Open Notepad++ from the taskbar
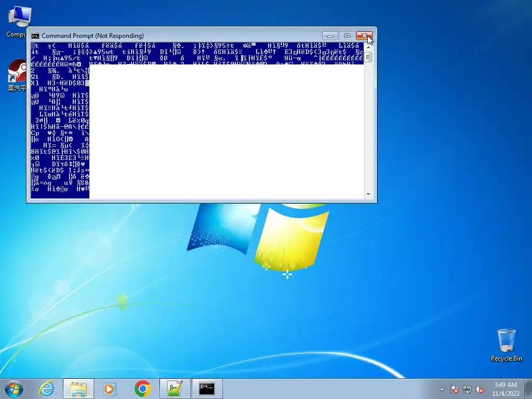 coord(175,389)
